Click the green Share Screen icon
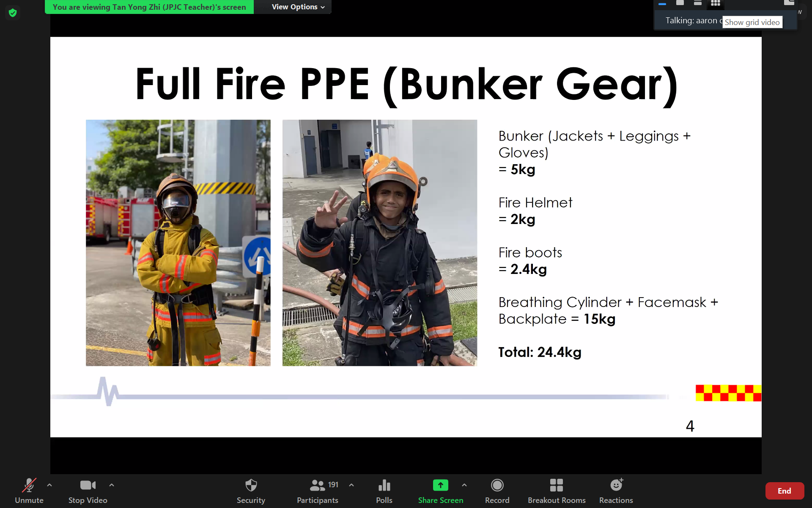The width and height of the screenshot is (812, 508). coord(440,486)
